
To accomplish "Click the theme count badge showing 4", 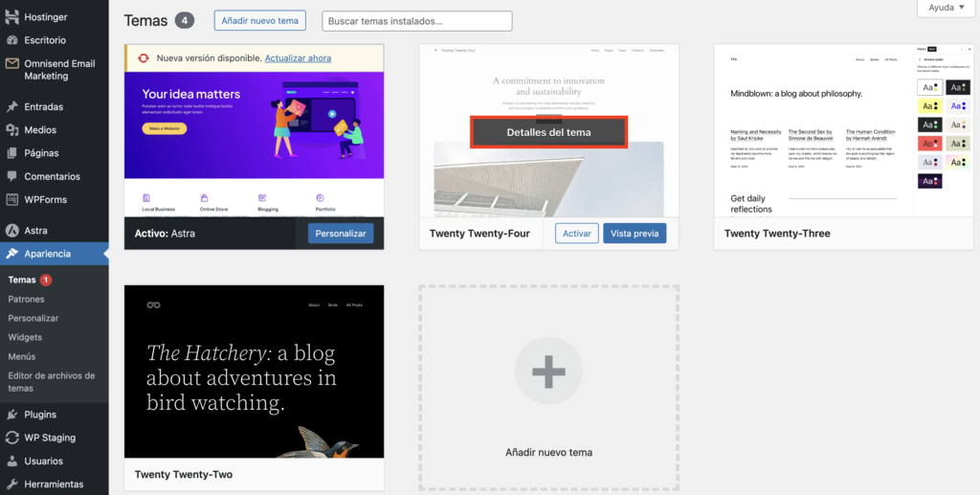I will click(x=185, y=21).
